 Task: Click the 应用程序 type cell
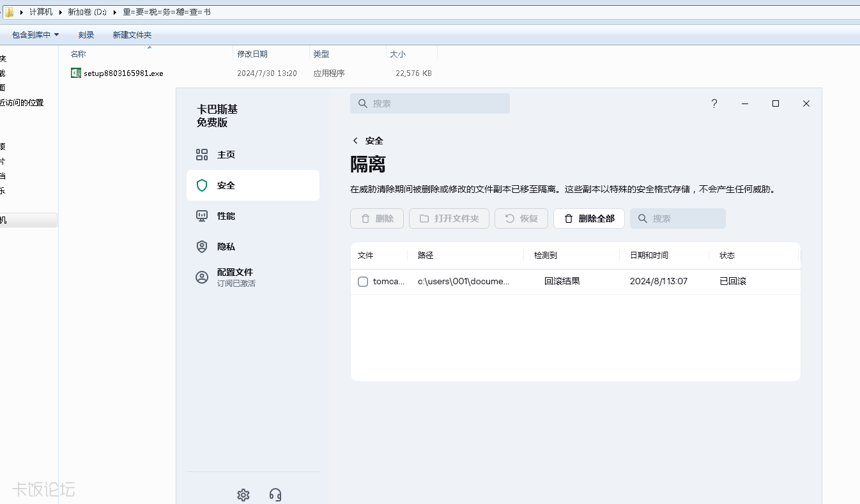click(329, 73)
